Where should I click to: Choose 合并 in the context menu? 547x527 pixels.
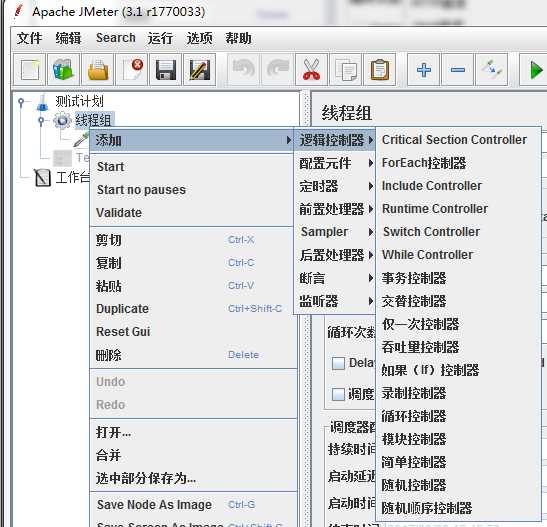[x=193, y=456]
